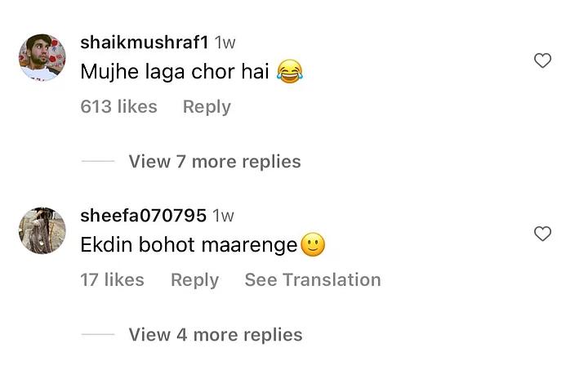Open sheefa070795's profile picture

tap(42, 230)
